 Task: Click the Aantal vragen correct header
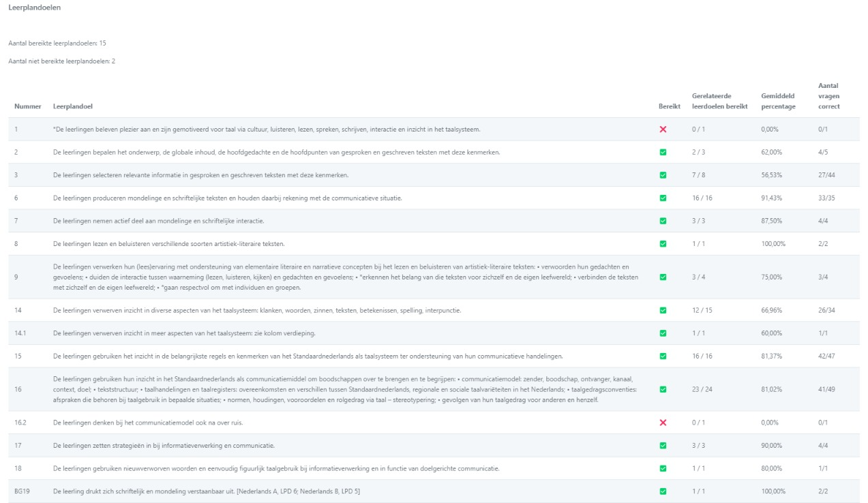829,95
